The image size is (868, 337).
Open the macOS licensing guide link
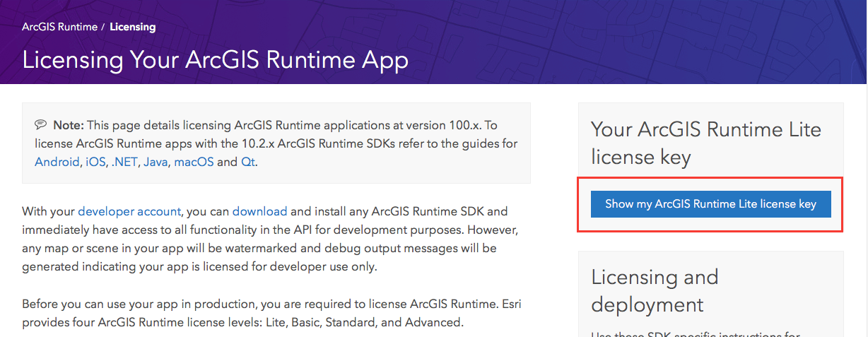coord(194,162)
